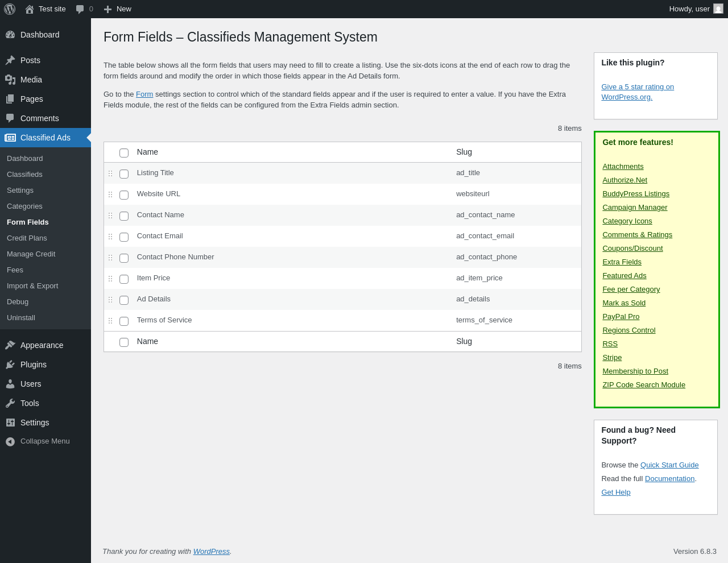Click the WordPress logo icon
The width and height of the screenshot is (728, 563).
(x=10, y=9)
